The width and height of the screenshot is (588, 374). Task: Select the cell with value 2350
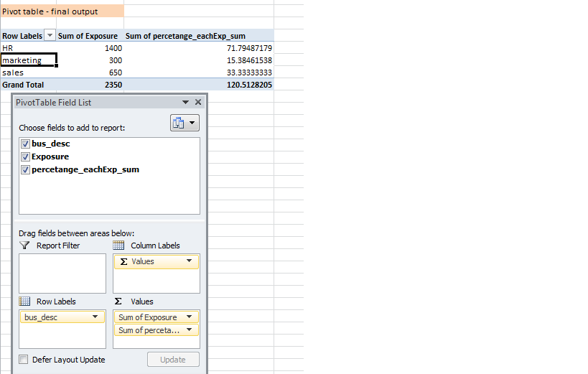pyautogui.click(x=90, y=85)
